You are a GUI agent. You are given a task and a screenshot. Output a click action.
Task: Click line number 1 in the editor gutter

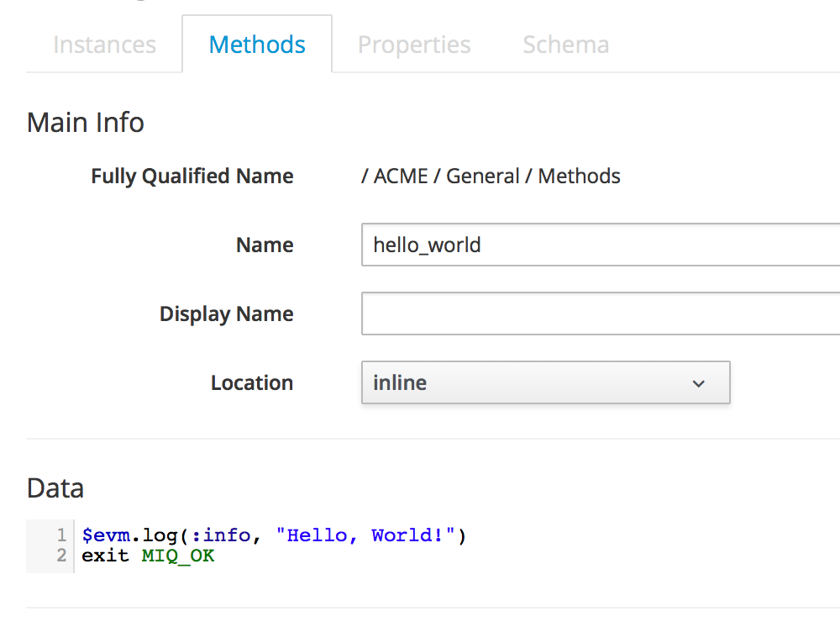point(61,535)
